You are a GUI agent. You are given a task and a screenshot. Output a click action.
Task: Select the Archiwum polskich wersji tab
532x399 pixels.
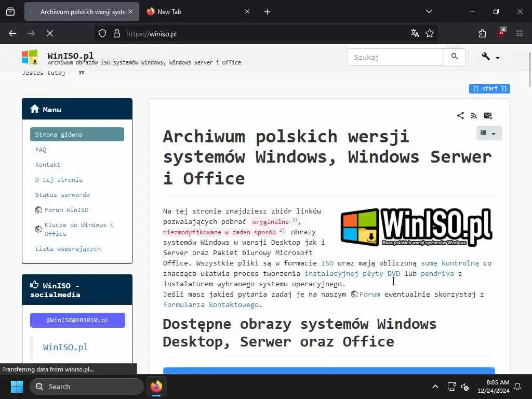(82, 12)
